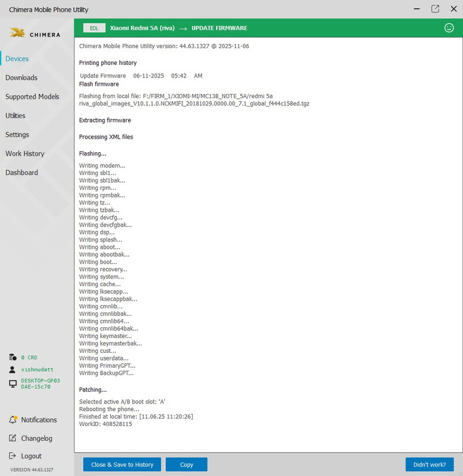
Task: Click Update Firmware 06-11-2025 history row
Action: pyautogui.click(x=141, y=76)
